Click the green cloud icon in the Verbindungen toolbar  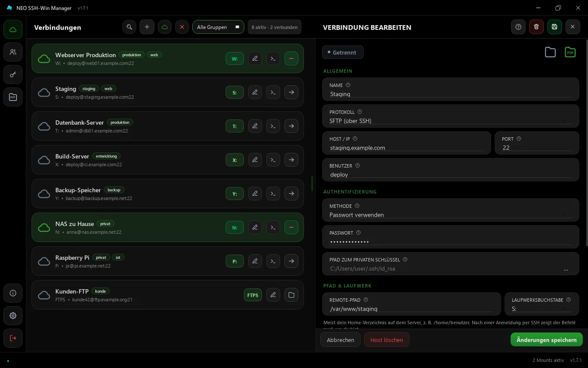[165, 27]
